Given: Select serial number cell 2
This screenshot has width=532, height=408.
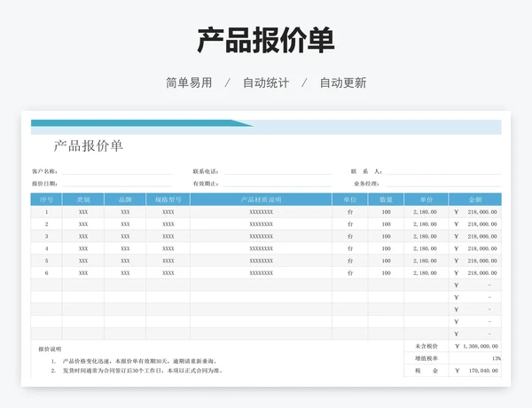Looking at the screenshot, I should (46, 224).
